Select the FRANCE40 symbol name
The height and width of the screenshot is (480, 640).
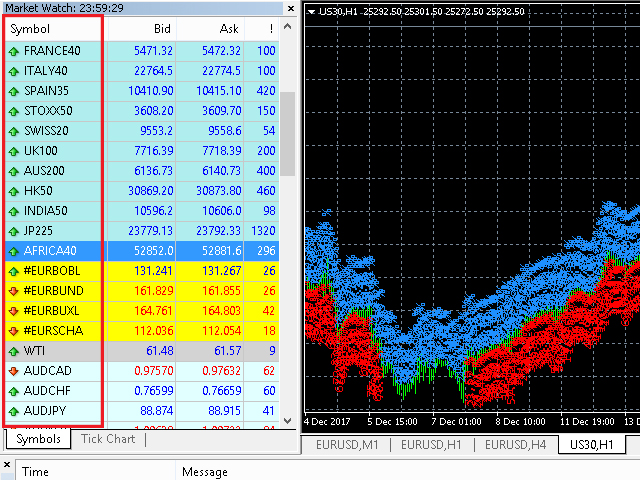(52, 51)
